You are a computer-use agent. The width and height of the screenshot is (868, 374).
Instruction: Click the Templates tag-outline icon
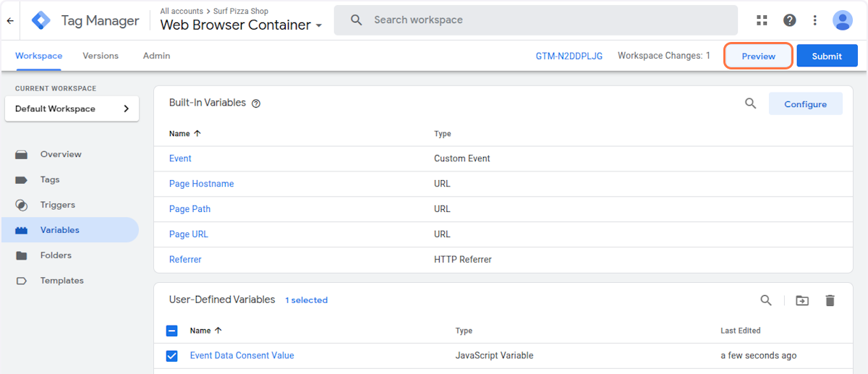[x=21, y=281]
